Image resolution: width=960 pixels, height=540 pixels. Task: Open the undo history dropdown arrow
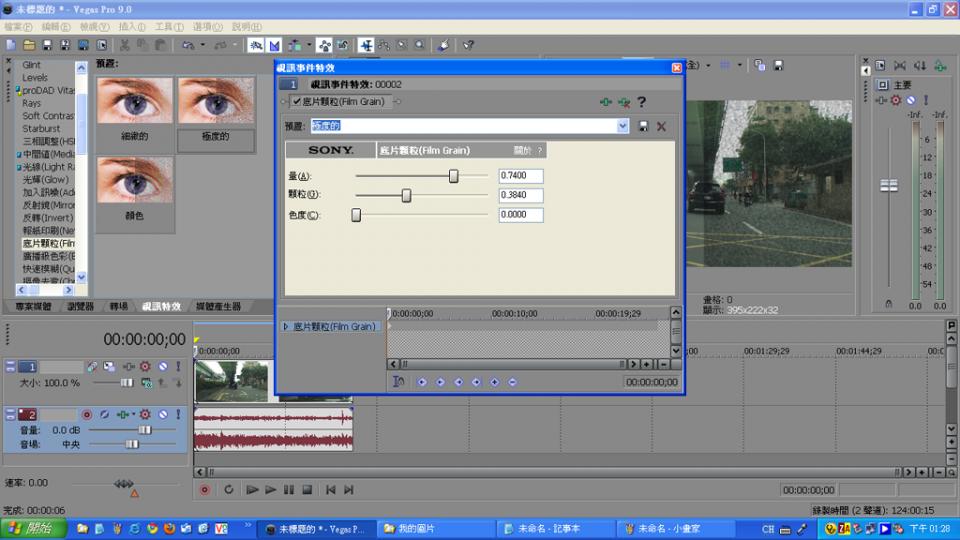pyautogui.click(x=203, y=45)
